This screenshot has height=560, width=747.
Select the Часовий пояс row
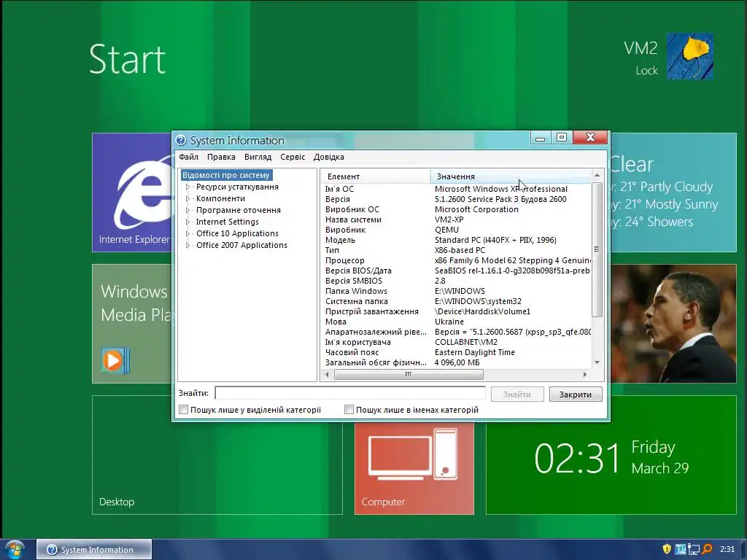[456, 352]
